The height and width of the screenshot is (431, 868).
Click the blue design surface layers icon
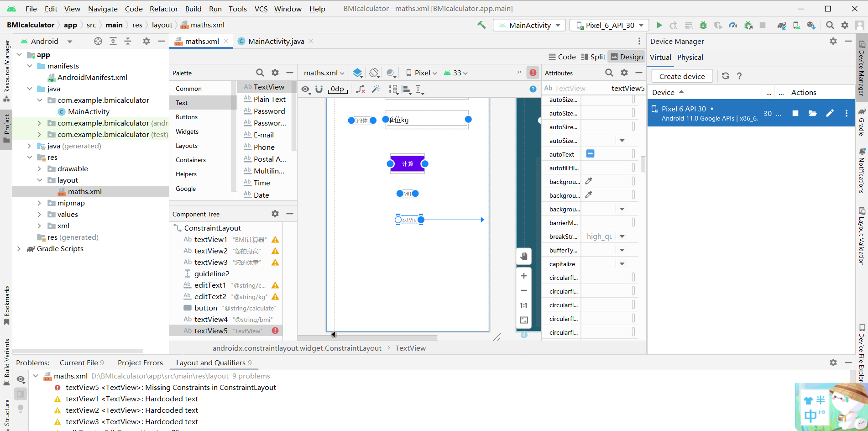[x=358, y=73]
